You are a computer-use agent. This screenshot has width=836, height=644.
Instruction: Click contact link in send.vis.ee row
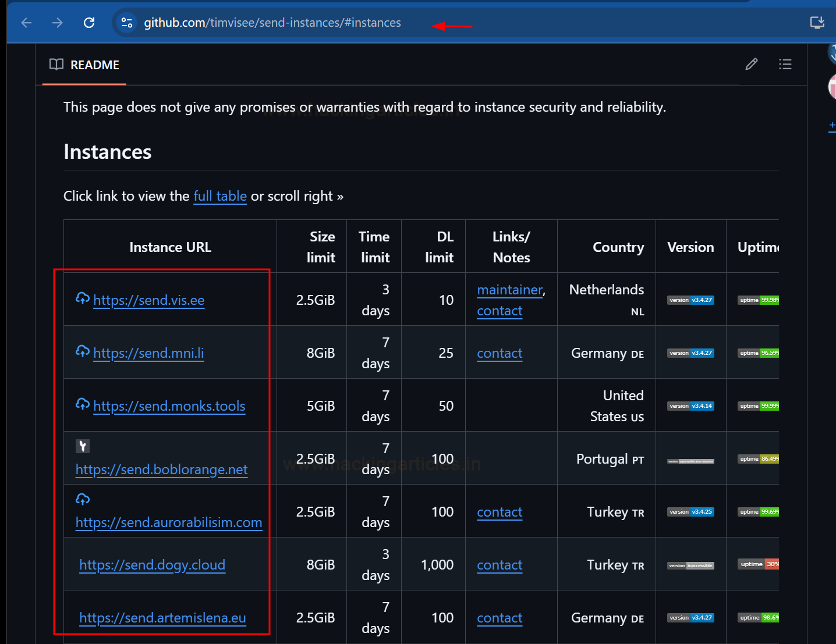coord(500,311)
